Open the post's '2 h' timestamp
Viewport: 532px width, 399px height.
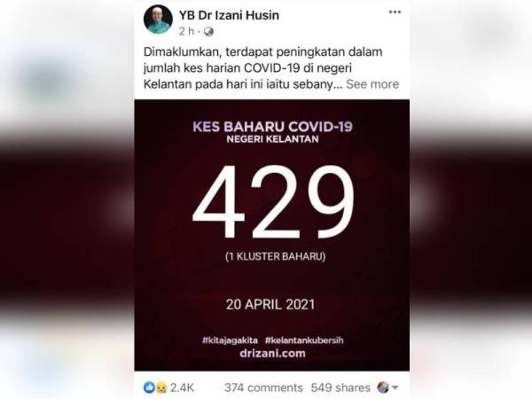click(x=187, y=32)
